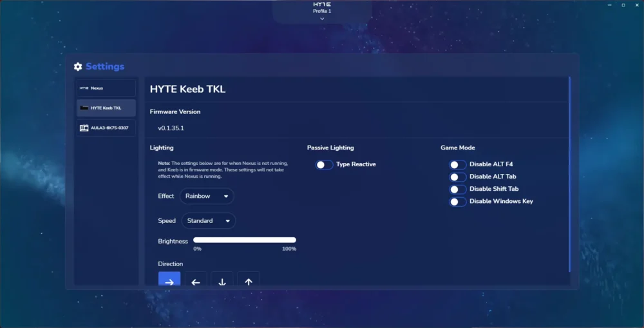644x328 pixels.
Task: Click the Passive Lighting heading
Action: 330,148
